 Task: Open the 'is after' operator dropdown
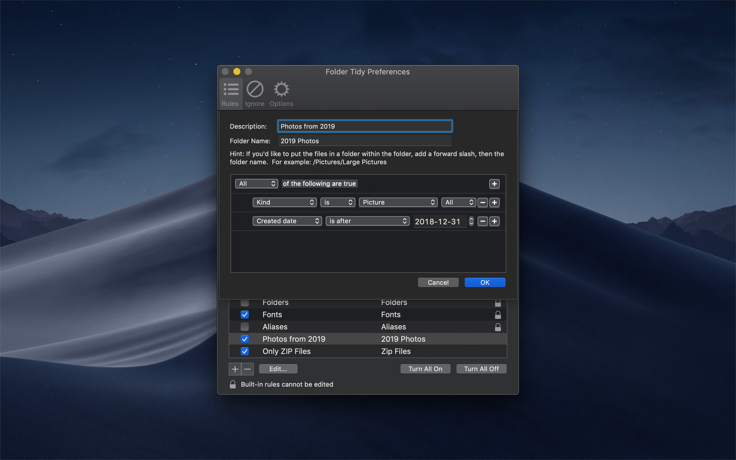point(368,222)
